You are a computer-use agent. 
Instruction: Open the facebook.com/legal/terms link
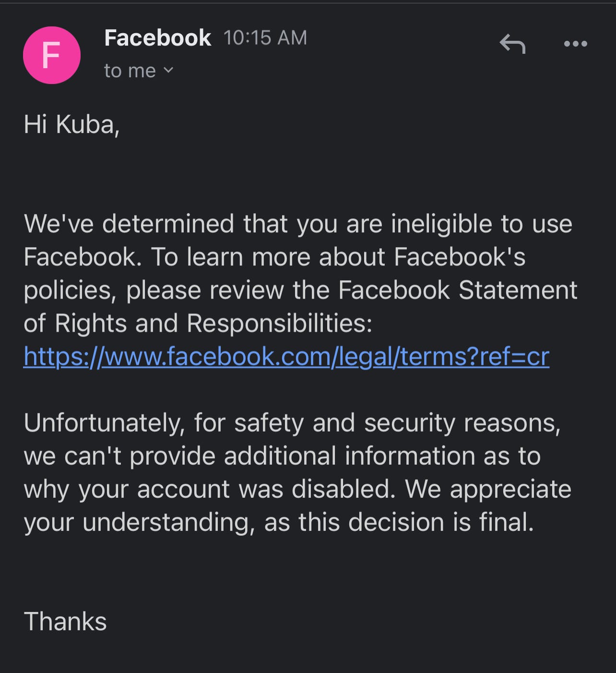click(x=286, y=357)
